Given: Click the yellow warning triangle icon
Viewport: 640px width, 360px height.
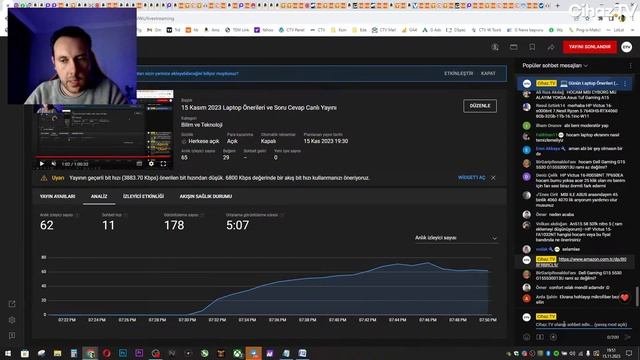Looking at the screenshot, I should (44, 178).
